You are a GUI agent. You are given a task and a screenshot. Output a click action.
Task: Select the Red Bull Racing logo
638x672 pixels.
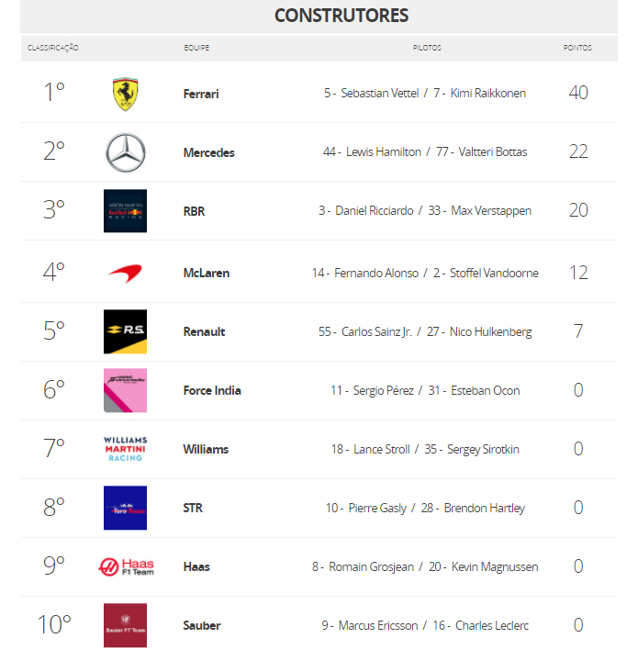pyautogui.click(x=125, y=211)
